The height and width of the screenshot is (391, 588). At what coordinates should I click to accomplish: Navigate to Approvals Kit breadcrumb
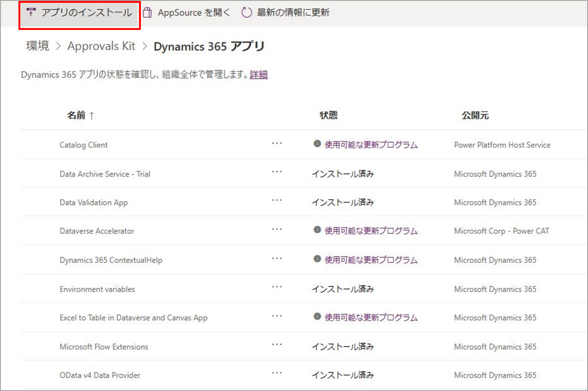[x=101, y=46]
